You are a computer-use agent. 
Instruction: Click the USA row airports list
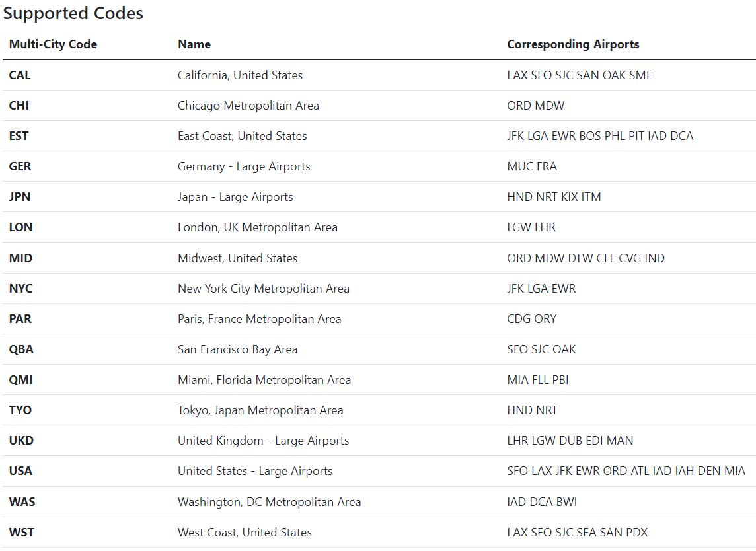(626, 471)
